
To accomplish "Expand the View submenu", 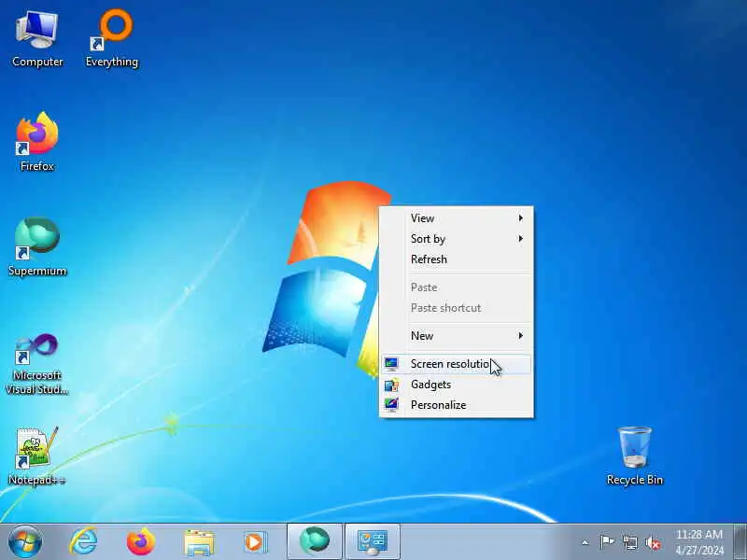I will coord(456,218).
